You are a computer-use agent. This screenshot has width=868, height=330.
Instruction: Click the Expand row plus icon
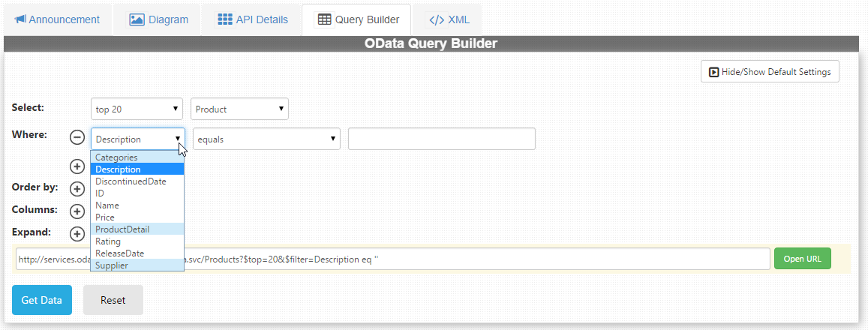click(x=77, y=234)
